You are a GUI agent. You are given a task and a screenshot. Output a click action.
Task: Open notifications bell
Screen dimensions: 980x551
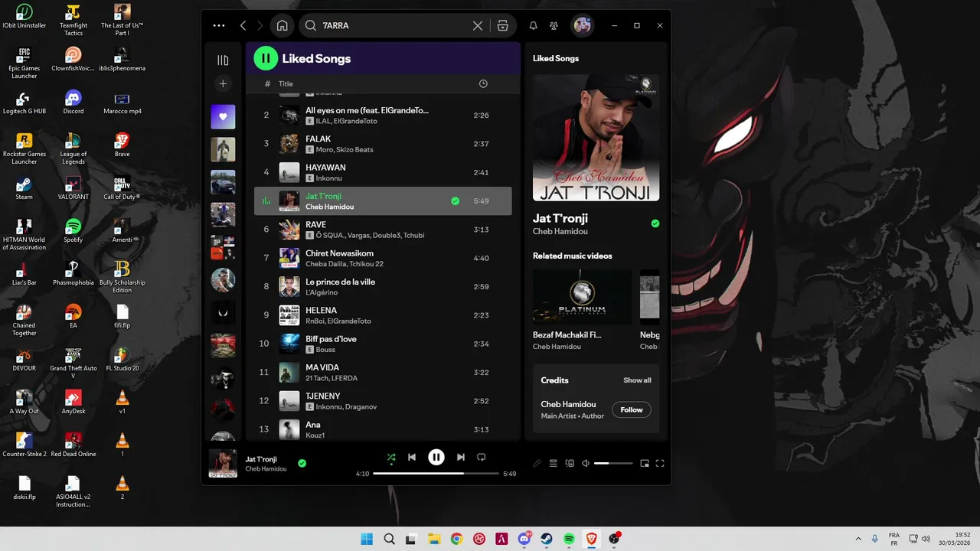click(x=534, y=25)
